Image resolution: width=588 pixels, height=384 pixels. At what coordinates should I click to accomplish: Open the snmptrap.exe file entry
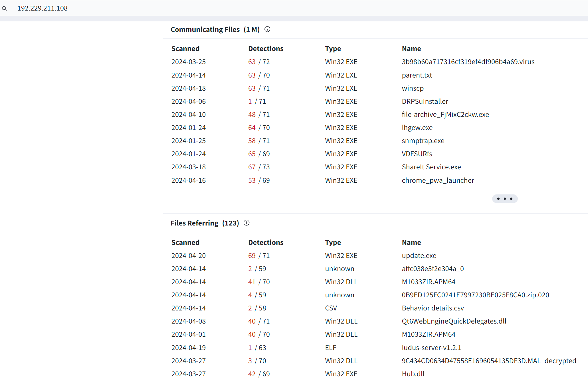[x=423, y=141]
